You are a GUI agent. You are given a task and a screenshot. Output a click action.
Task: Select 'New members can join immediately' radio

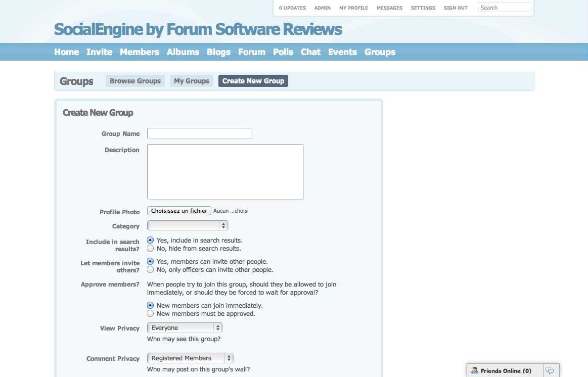150,305
